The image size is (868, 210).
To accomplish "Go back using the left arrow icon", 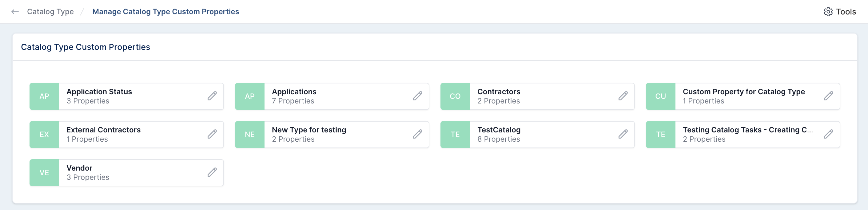I will coord(15,12).
